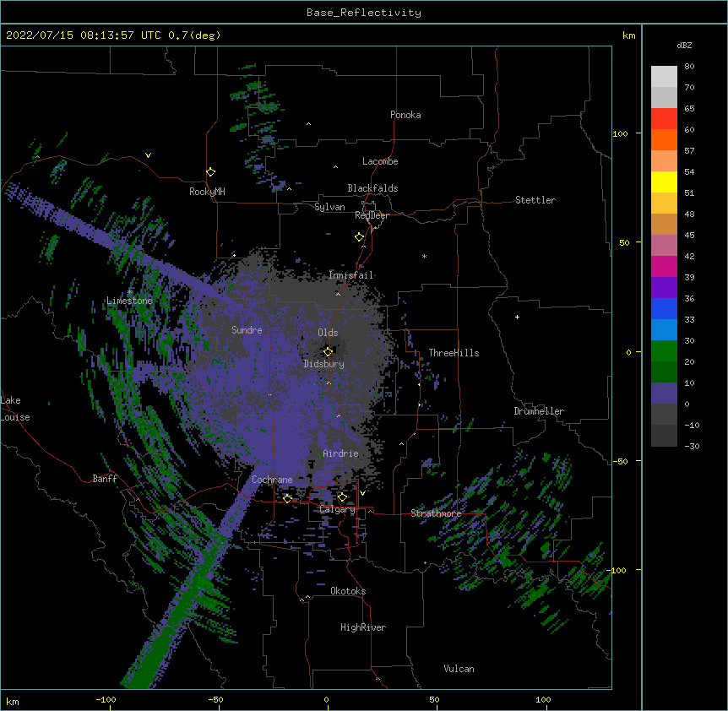Click the -100 tick on the bottom axis
728x711 pixels.
point(106,700)
